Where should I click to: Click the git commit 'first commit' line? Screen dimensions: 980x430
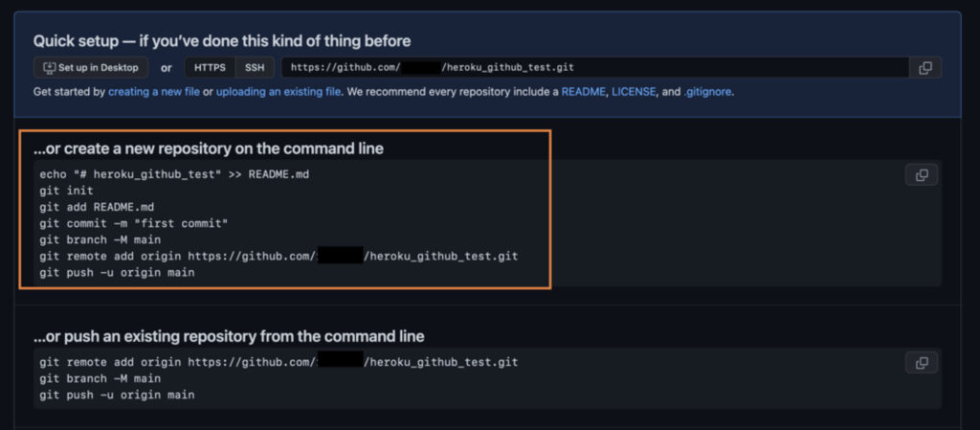(x=134, y=223)
